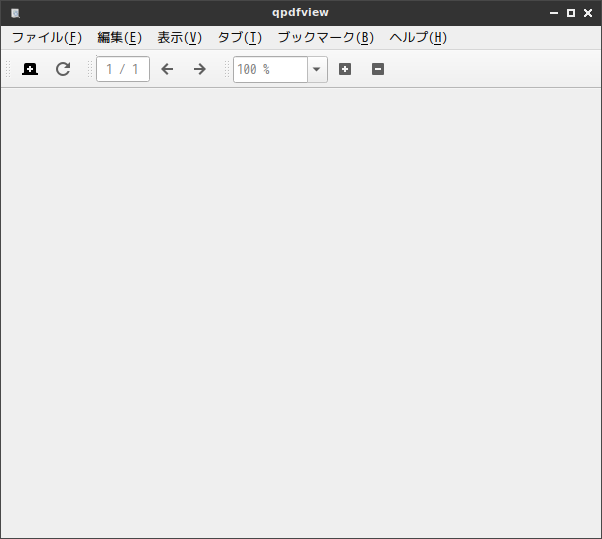Click the refresh document icon

point(63,69)
